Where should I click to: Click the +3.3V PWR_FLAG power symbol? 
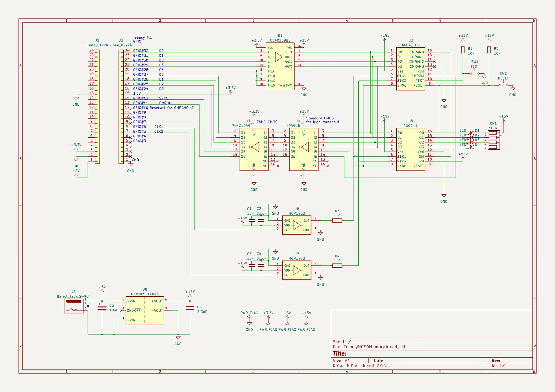click(x=268, y=320)
